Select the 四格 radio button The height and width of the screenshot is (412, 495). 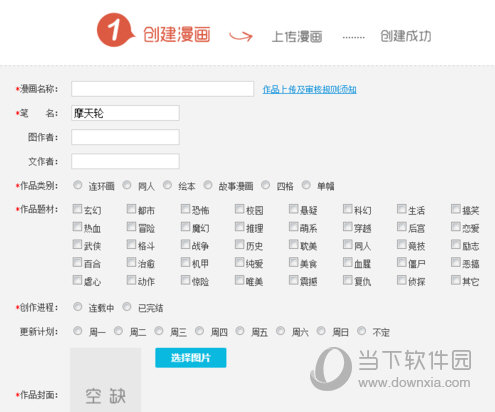click(x=265, y=185)
